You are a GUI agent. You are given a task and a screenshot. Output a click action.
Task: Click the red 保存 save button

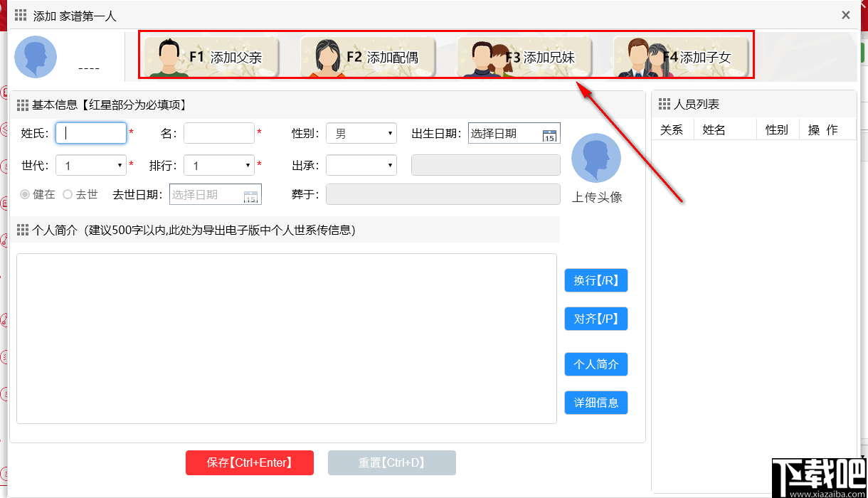(250, 462)
